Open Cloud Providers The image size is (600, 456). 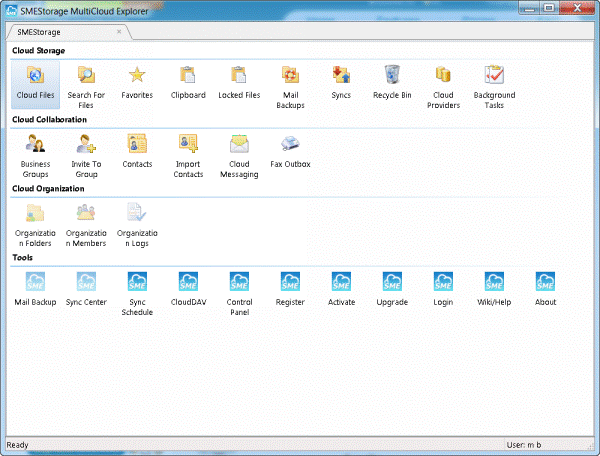click(x=443, y=85)
